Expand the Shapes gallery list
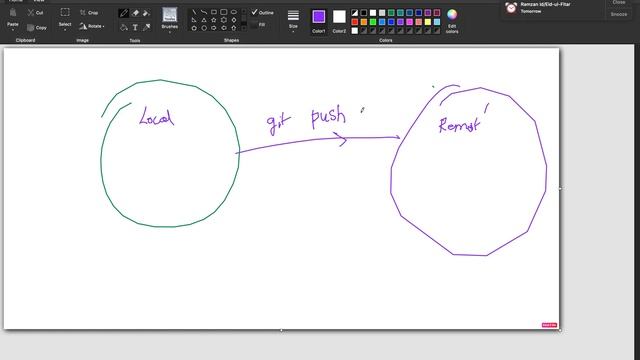640x360 pixels. pyautogui.click(x=244, y=27)
